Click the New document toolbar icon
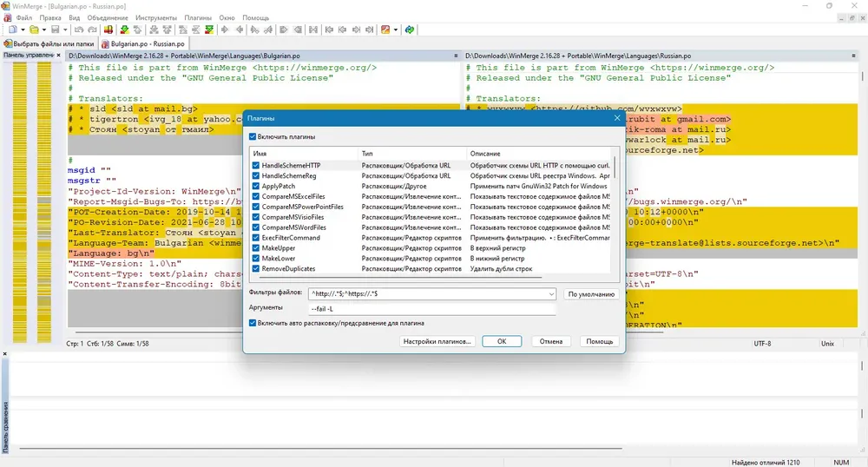Screen dimensions: 868x467 12,30
